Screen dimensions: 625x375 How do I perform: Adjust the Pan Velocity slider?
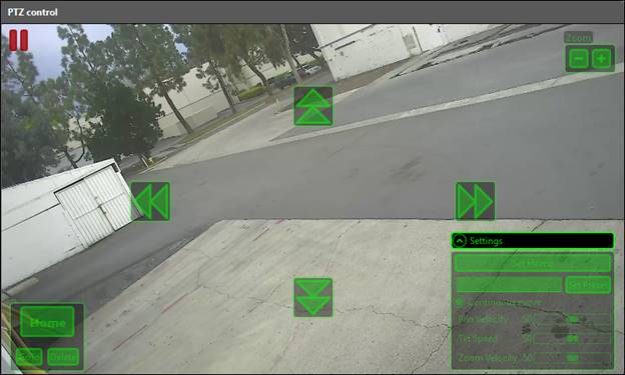572,319
